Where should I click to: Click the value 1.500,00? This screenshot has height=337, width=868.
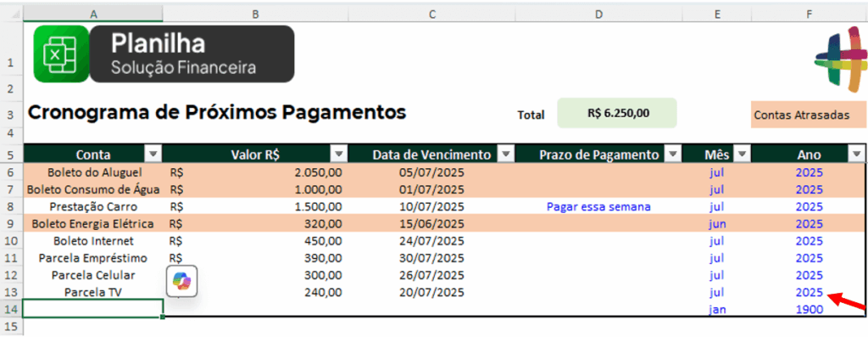coord(319,207)
